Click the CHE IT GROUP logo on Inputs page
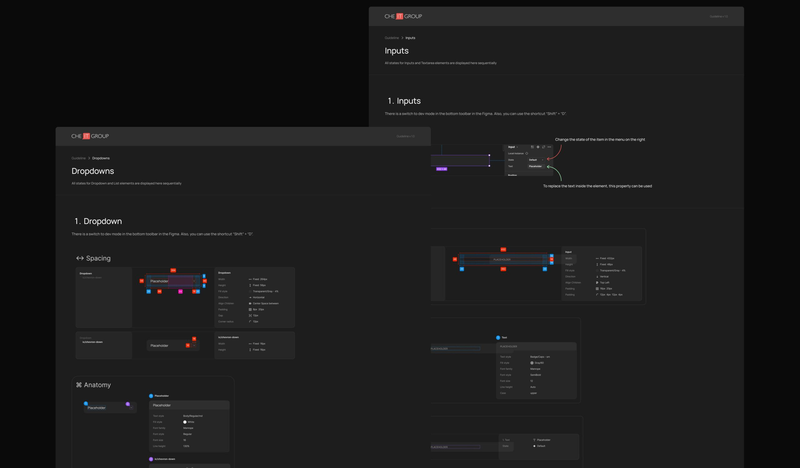The width and height of the screenshot is (800, 468). tap(403, 16)
